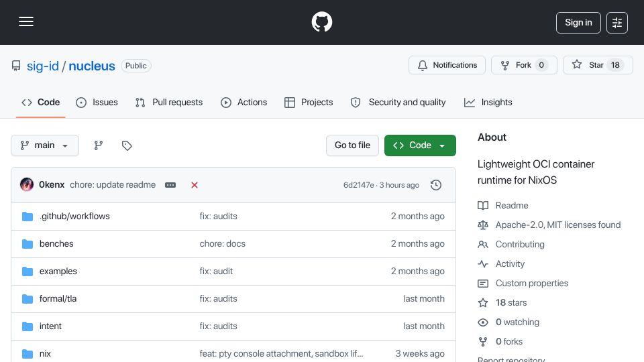Open commit message chore: update readme
Image resolution: width=644 pixels, height=362 pixels.
(113, 185)
